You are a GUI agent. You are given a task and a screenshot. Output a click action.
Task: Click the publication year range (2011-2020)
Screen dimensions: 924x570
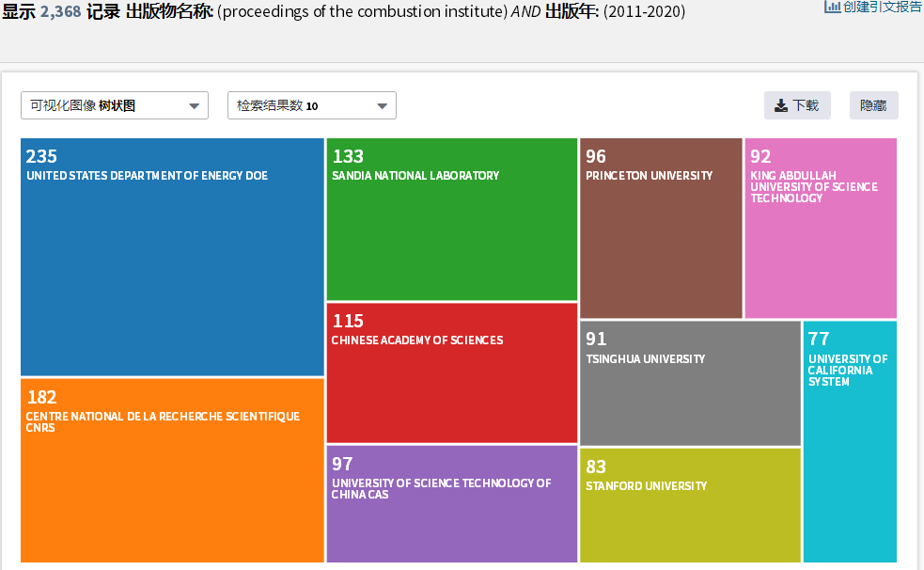[x=644, y=11]
